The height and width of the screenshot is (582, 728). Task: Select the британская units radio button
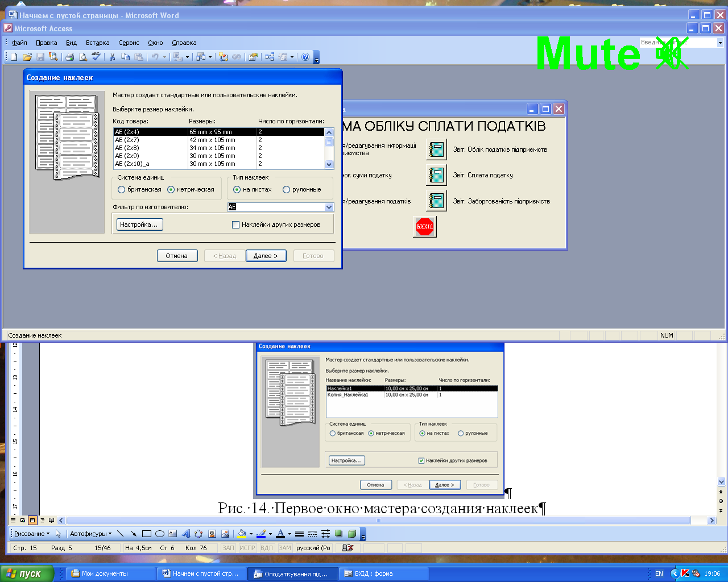122,190
